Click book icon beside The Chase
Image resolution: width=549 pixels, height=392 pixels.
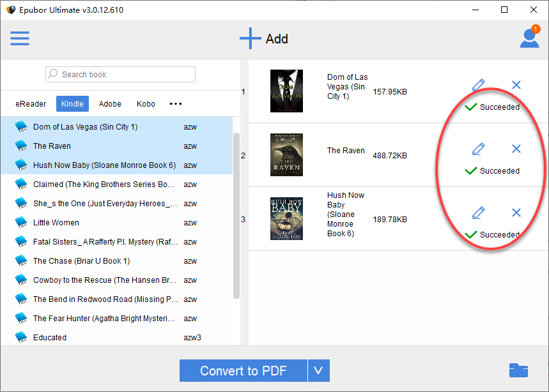pyautogui.click(x=21, y=261)
